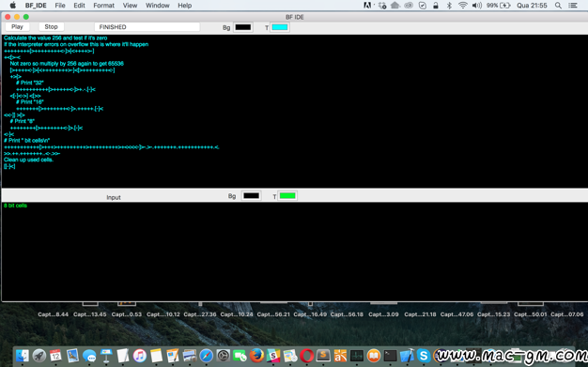Open Notification Center list icon

coord(573,6)
